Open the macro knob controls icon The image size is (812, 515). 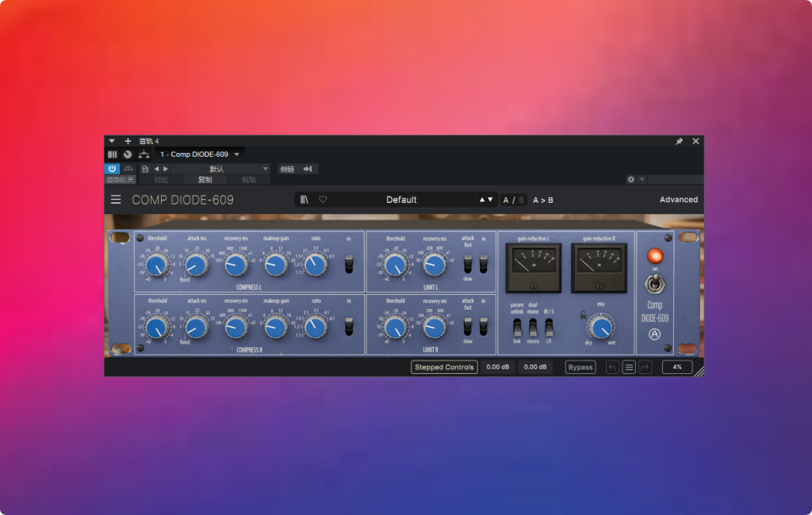click(x=128, y=154)
